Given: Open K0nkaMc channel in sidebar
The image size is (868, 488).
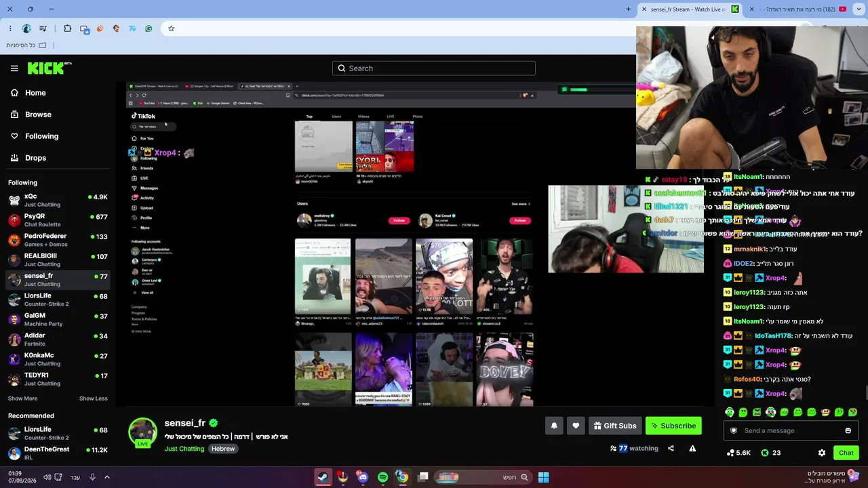Looking at the screenshot, I should pyautogui.click(x=58, y=359).
